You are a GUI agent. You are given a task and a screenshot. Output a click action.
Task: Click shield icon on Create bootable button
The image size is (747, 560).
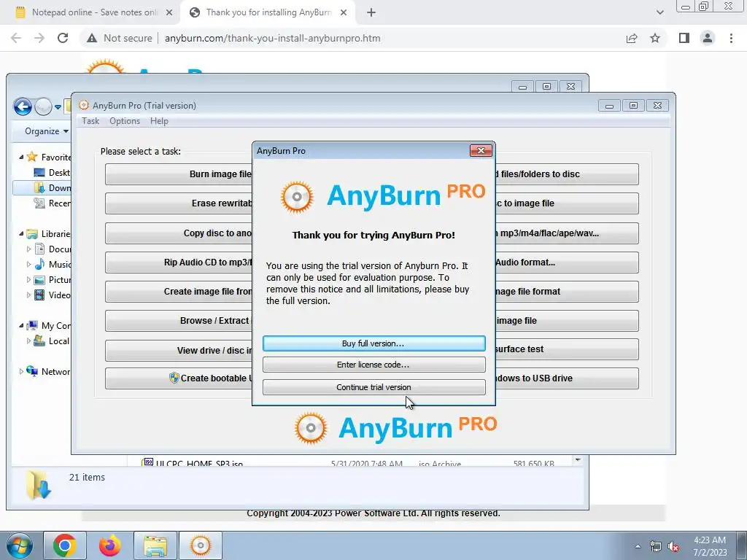click(174, 378)
